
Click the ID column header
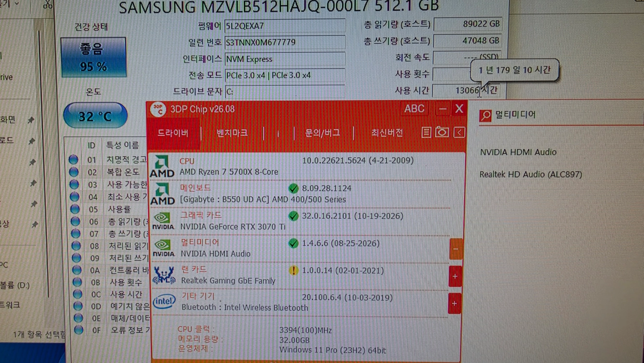[x=91, y=145]
